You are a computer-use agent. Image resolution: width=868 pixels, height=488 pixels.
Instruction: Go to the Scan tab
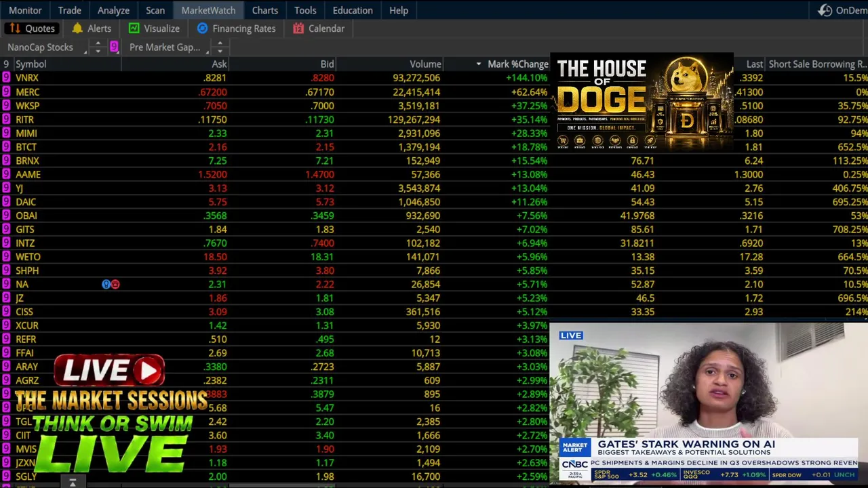click(155, 10)
